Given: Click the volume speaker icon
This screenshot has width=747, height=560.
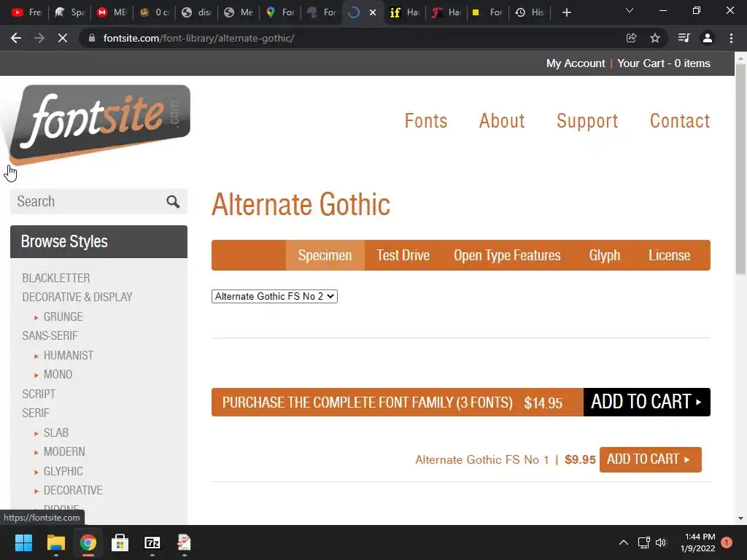Looking at the screenshot, I should 661,542.
